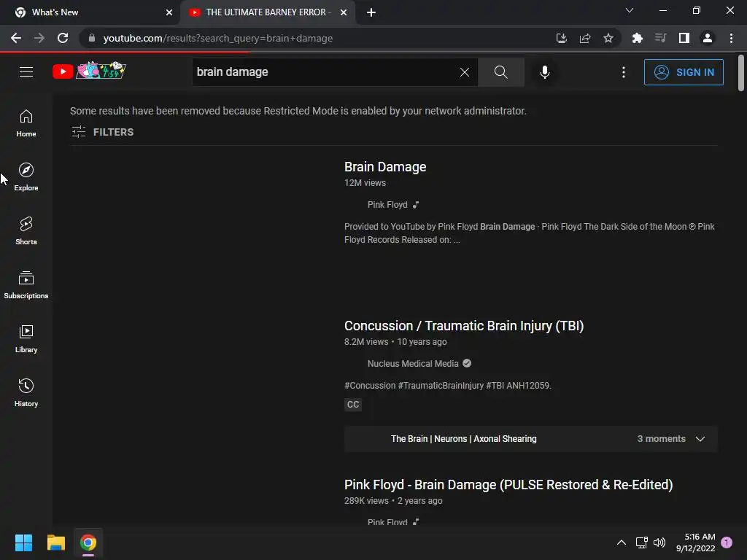Image resolution: width=747 pixels, height=560 pixels.
Task: Switch to the What's New tab
Action: coord(90,12)
